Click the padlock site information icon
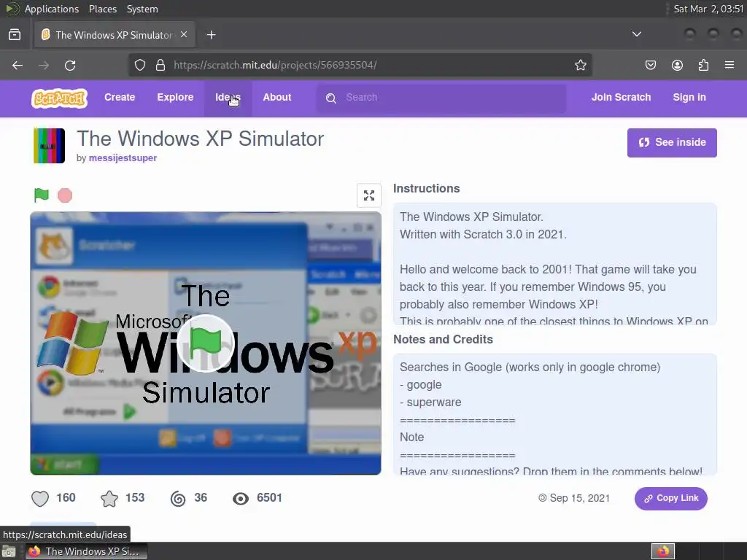Viewport: 747px width, 560px height. point(160,65)
